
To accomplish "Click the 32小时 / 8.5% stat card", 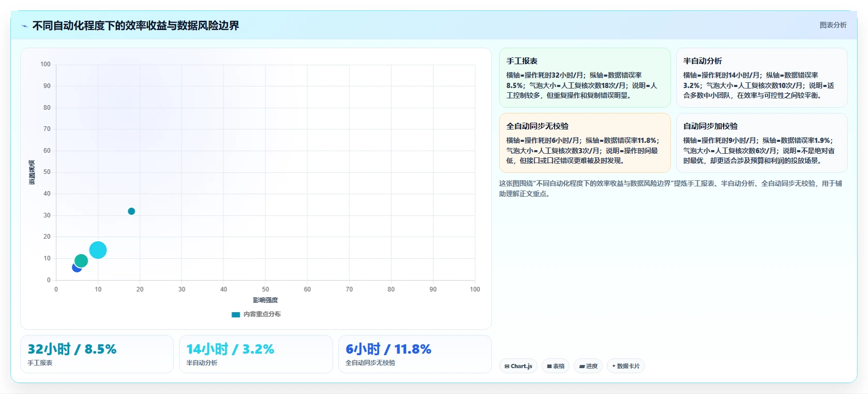I will pos(97,354).
